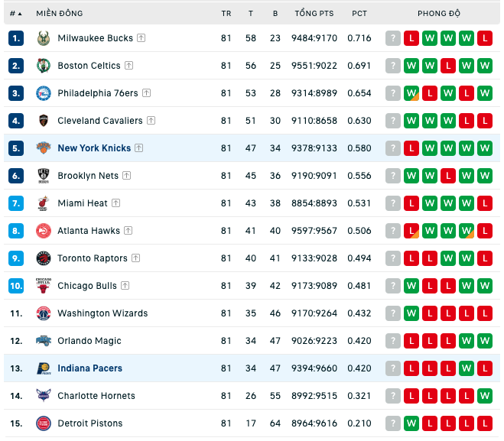Select the PHONG ĐỘ form column header
The height and width of the screenshot is (441, 504).
[439, 14]
